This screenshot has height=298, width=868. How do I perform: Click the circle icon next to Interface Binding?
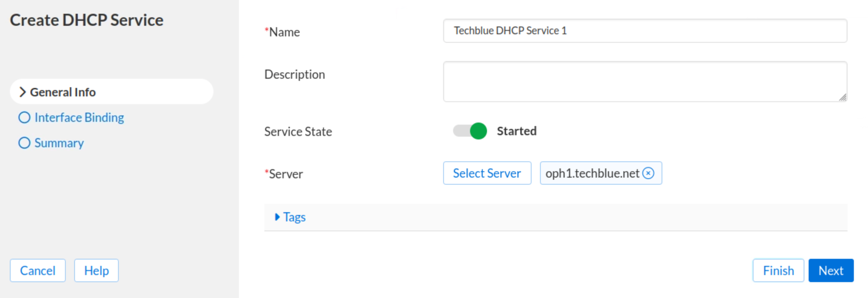(24, 118)
